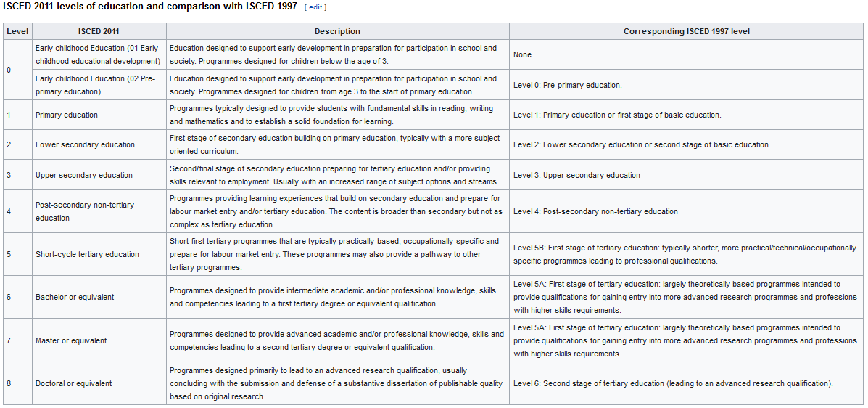Select the Lower secondary education cell
Image resolution: width=868 pixels, height=408 pixels.
[x=99, y=144]
